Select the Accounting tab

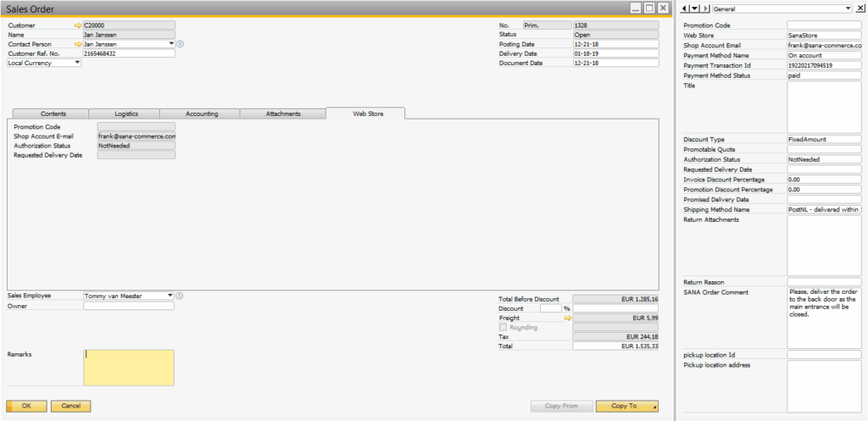pos(202,113)
